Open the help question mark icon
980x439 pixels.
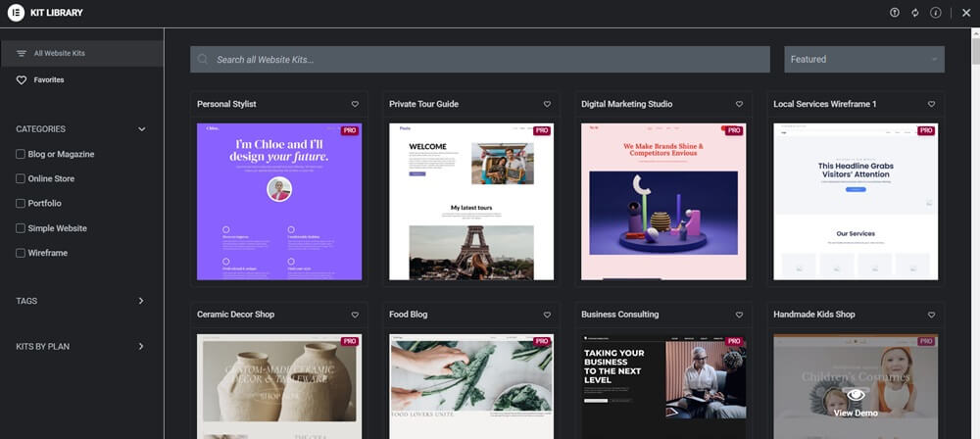(895, 13)
